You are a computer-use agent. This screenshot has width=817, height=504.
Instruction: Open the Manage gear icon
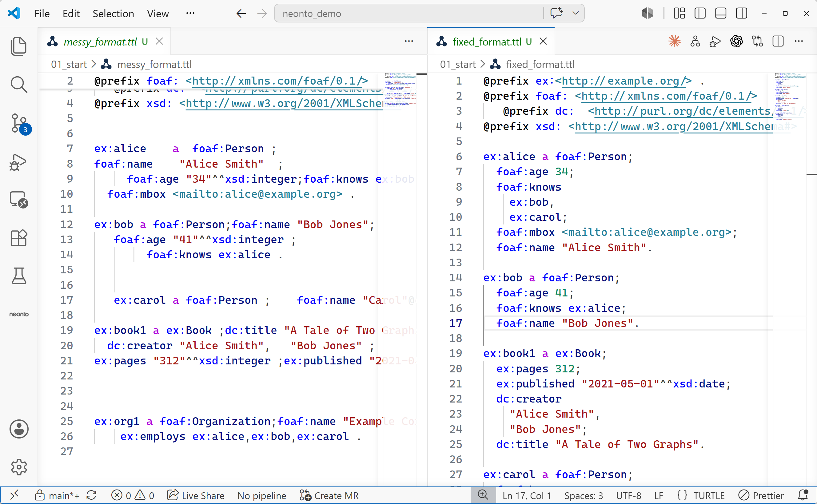coord(19,467)
